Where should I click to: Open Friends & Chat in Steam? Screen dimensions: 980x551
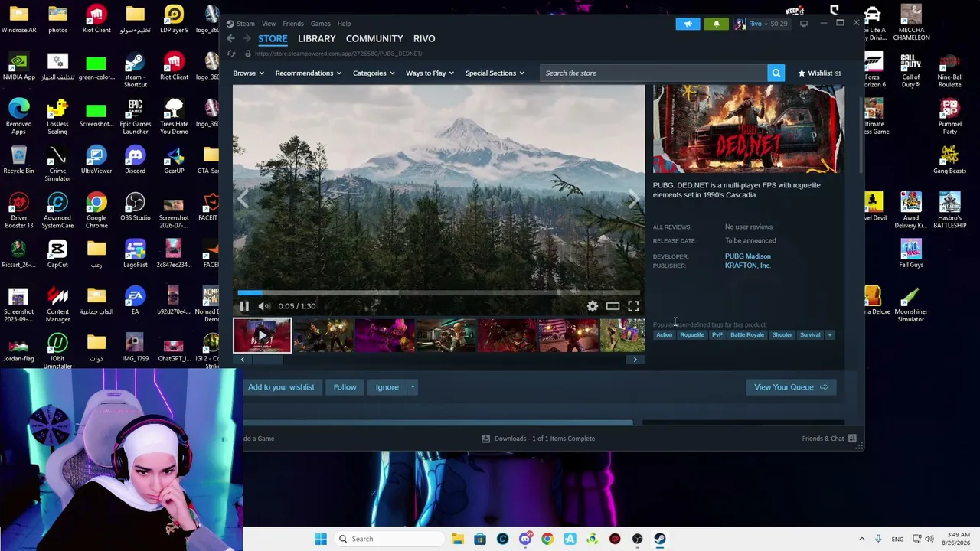click(829, 439)
